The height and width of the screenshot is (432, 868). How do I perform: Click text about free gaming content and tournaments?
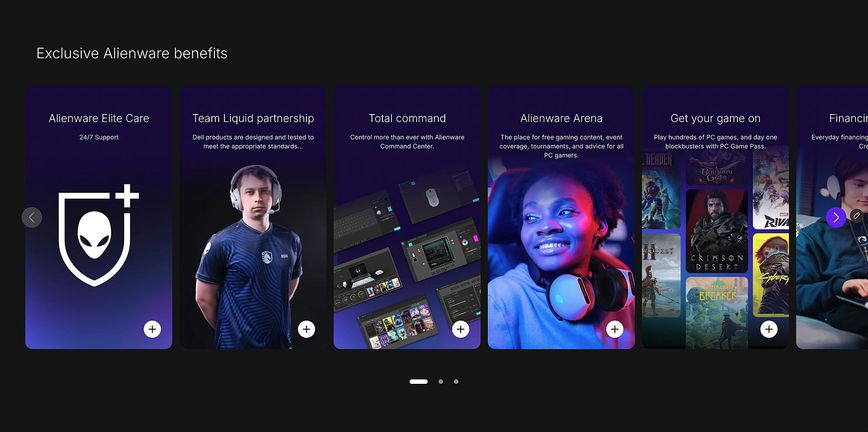pos(561,146)
